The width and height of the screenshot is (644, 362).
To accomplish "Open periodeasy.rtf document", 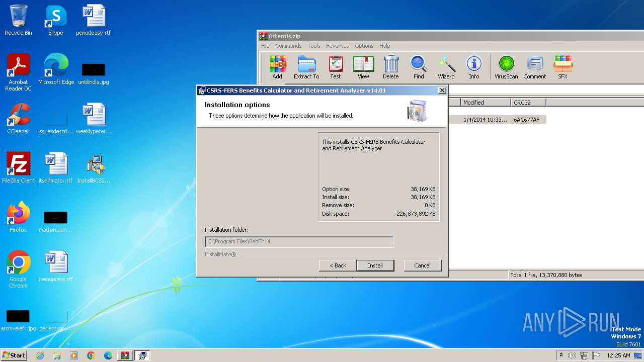I will [94, 20].
